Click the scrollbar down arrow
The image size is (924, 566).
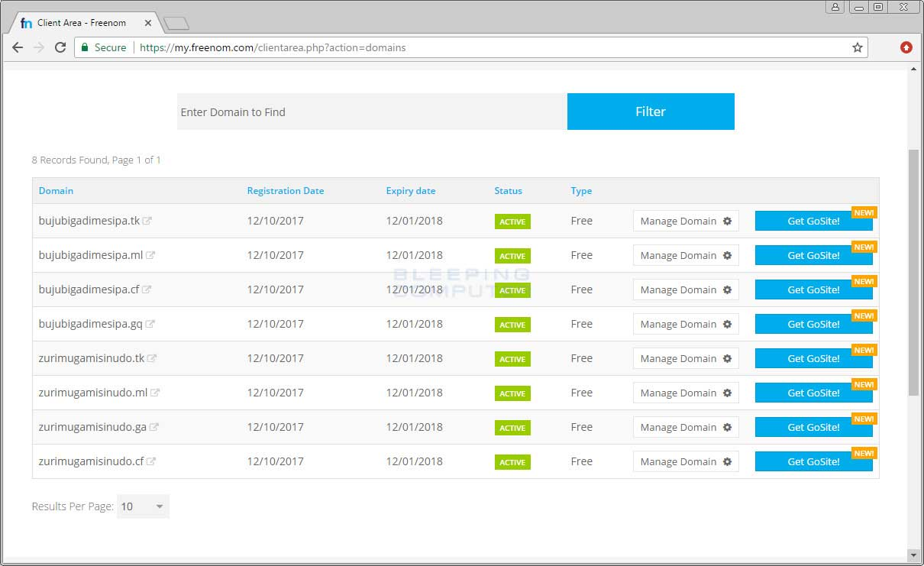[913, 555]
